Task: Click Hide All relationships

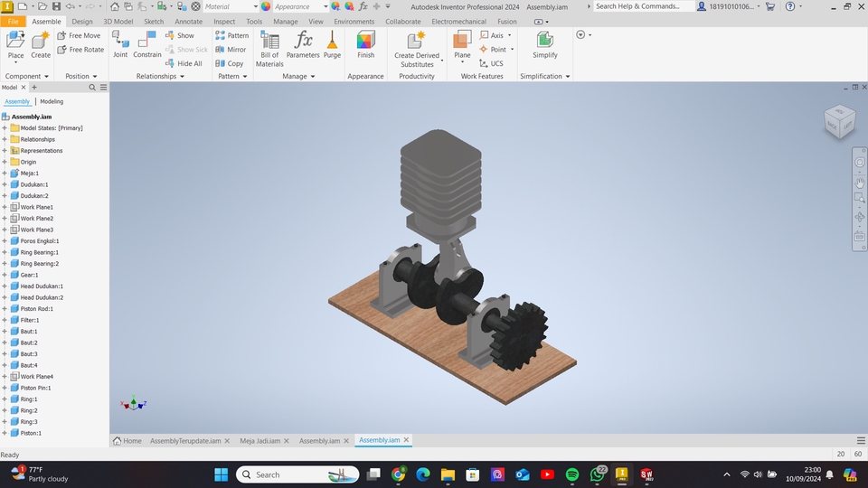Action: tap(184, 63)
